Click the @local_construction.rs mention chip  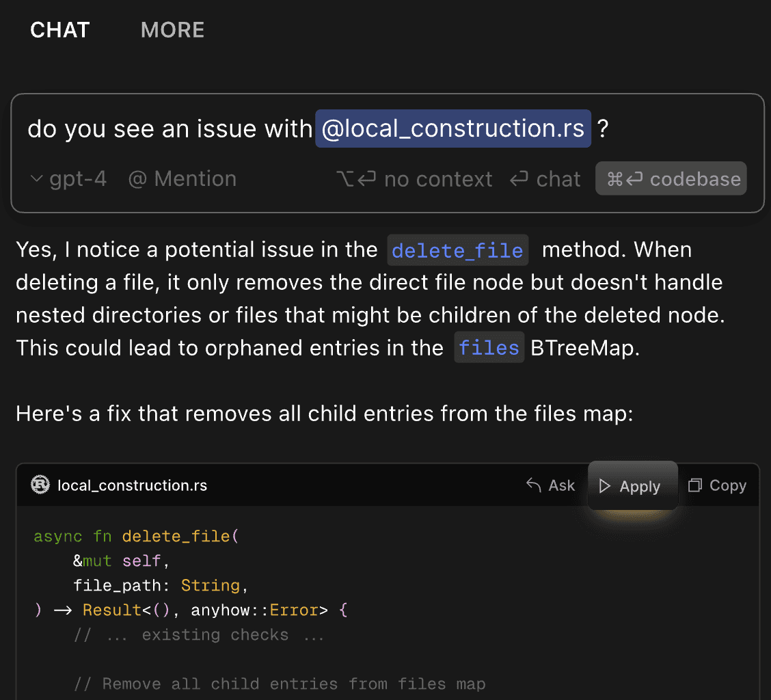point(453,129)
